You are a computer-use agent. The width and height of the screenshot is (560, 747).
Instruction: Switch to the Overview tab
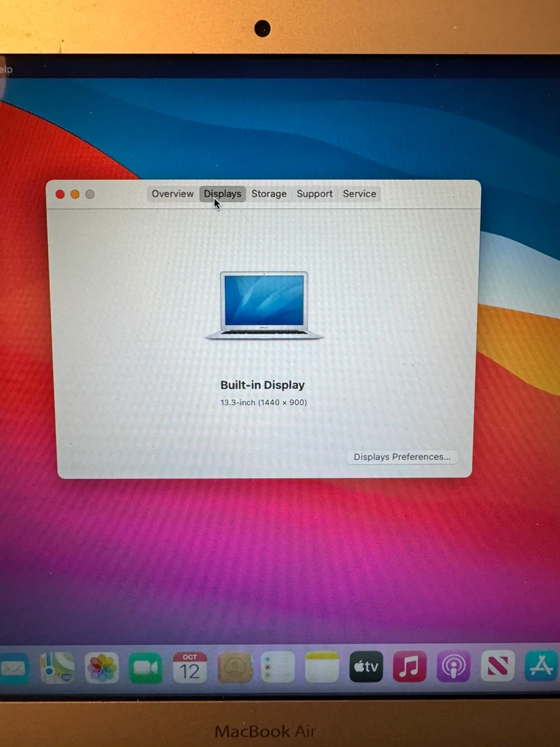(173, 193)
